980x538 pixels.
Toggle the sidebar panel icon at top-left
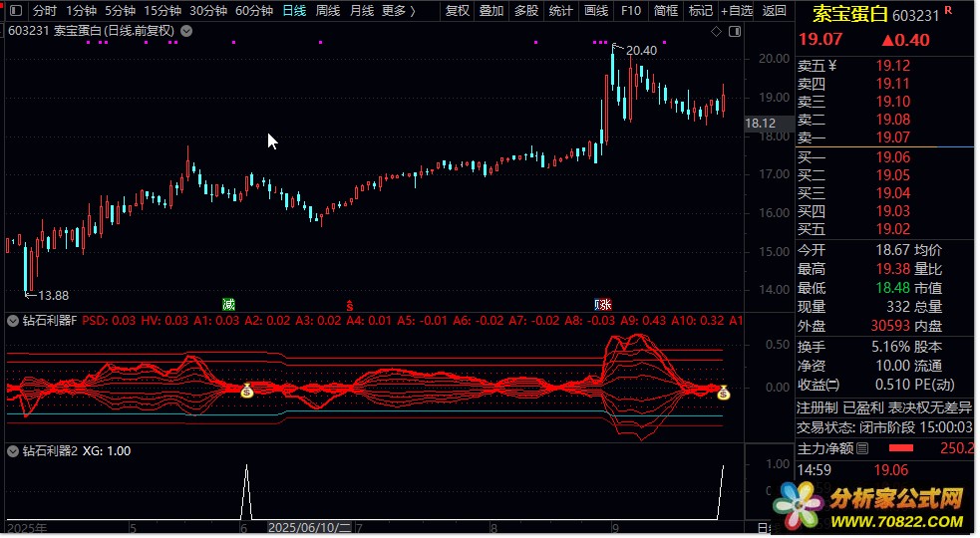(x=16, y=11)
